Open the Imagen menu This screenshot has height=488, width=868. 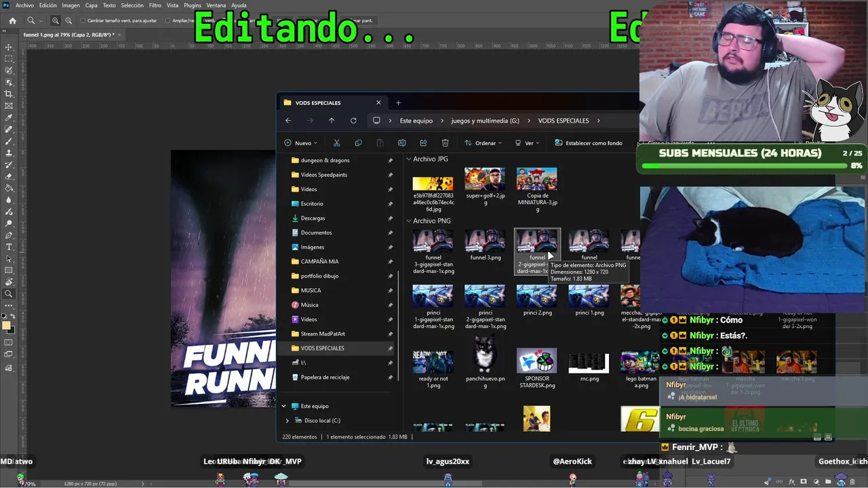pos(71,5)
